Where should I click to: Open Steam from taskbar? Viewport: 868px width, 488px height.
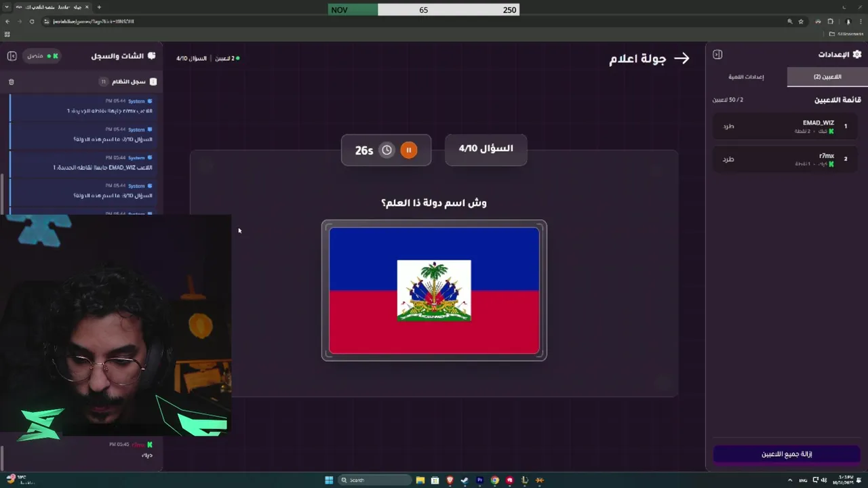coord(465,480)
